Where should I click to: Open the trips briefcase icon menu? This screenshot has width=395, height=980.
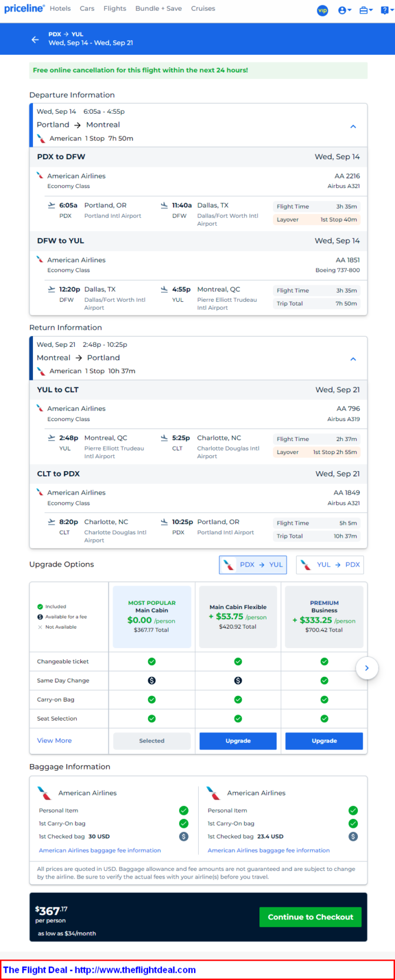pos(366,10)
